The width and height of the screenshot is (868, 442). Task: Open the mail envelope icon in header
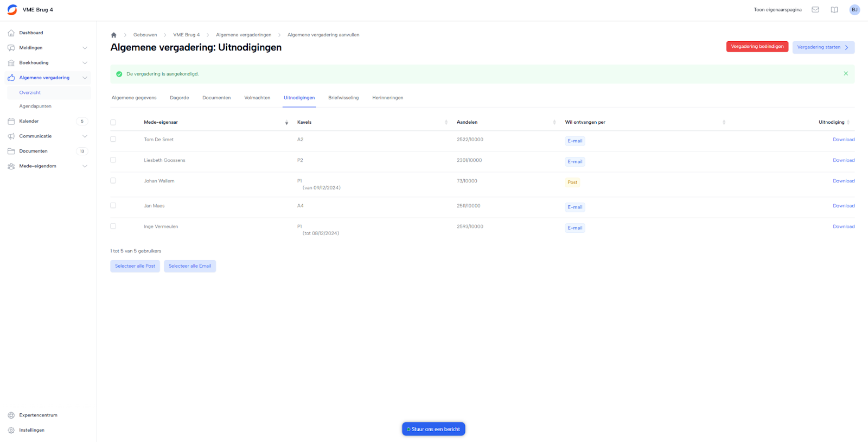[x=815, y=10]
